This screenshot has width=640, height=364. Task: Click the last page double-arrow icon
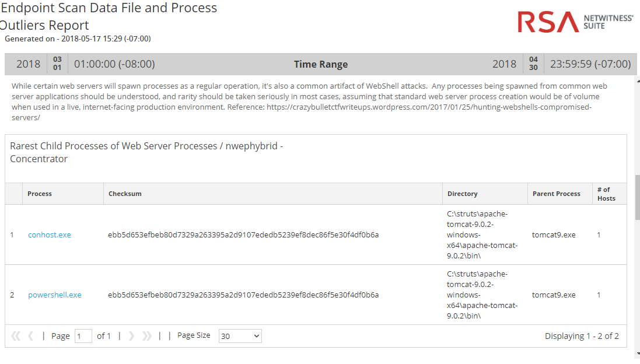point(147,336)
